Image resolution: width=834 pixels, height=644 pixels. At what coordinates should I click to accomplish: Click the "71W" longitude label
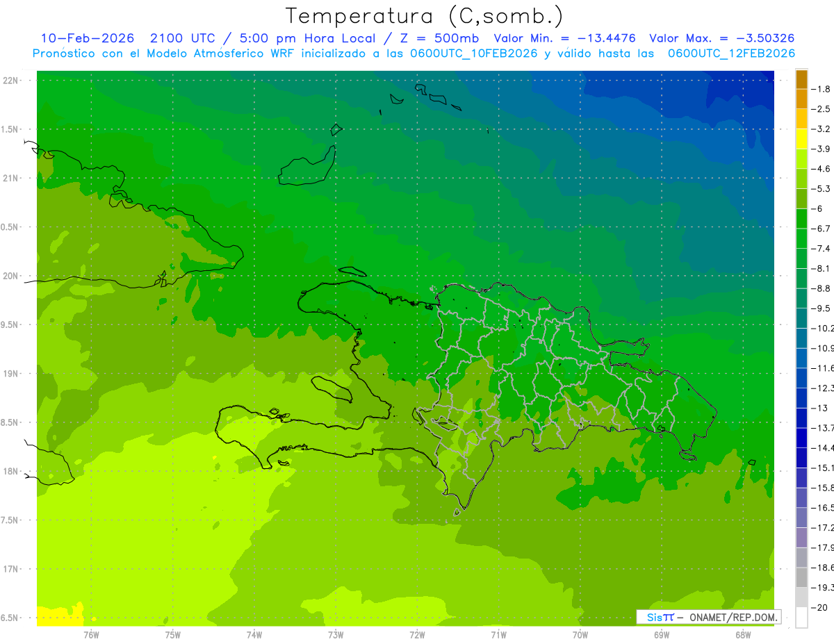[498, 635]
